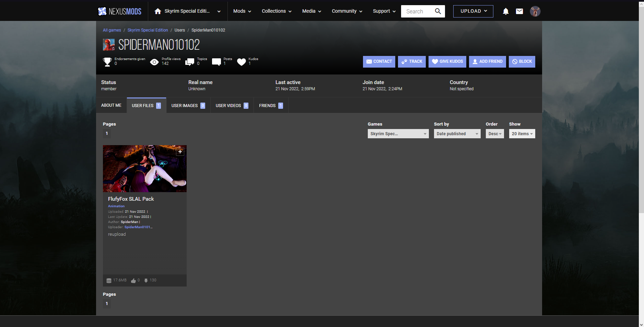Switch to the User Images tab

(188, 105)
